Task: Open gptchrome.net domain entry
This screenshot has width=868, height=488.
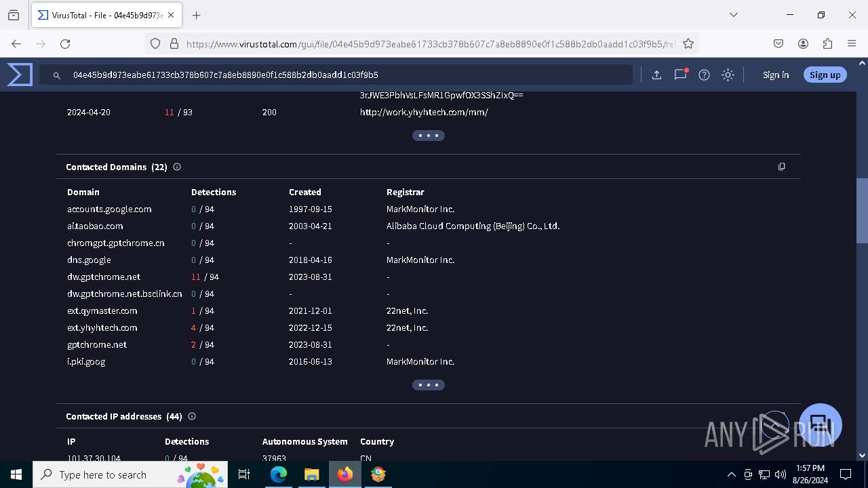Action: coord(97,345)
